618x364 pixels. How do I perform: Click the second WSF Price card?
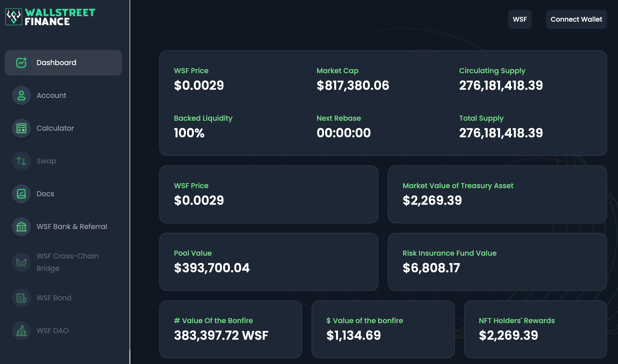269,194
